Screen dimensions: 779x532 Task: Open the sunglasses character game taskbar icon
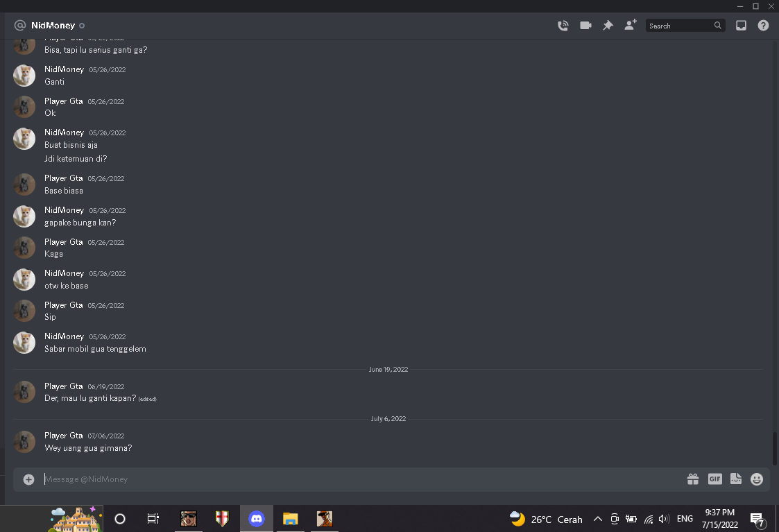point(188,519)
